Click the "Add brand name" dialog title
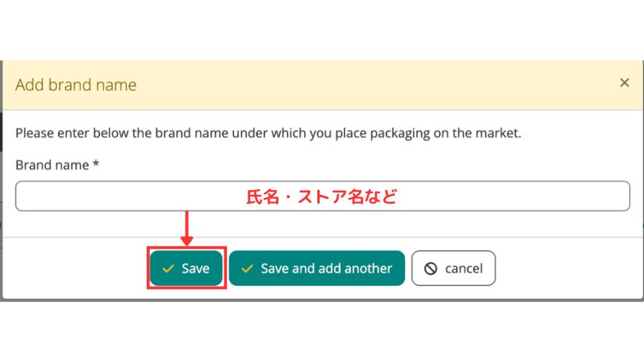The width and height of the screenshot is (644, 362). point(76,85)
